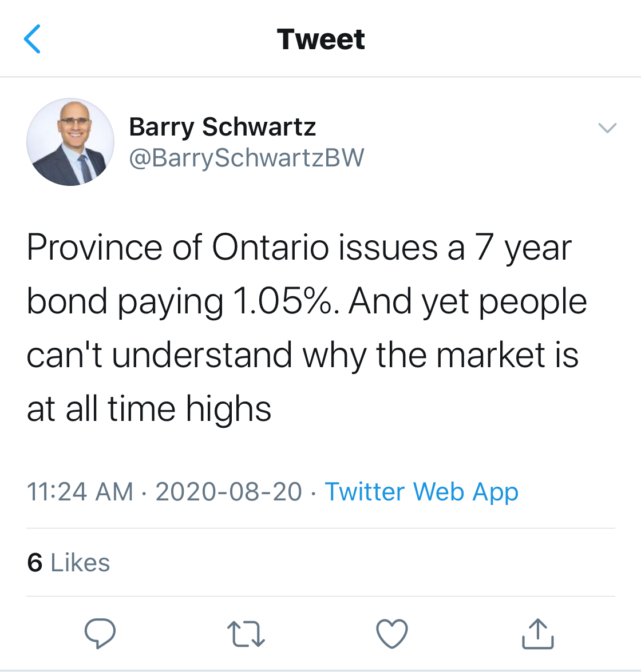Image resolution: width=641 pixels, height=672 pixels.
Task: Tap the 2020-08-20 tweet date
Action: (228, 491)
